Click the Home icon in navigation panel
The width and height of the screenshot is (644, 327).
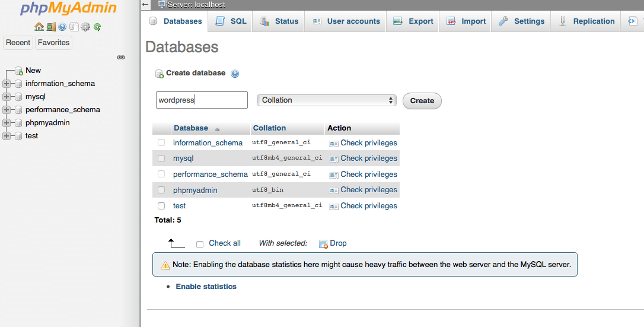[39, 27]
